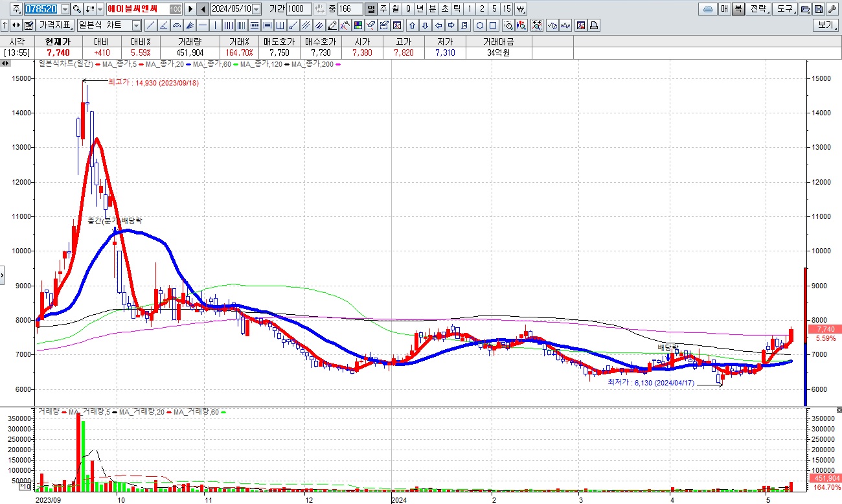Click the 기간 1000 period input field
This screenshot has width=842, height=504.
click(x=299, y=9)
